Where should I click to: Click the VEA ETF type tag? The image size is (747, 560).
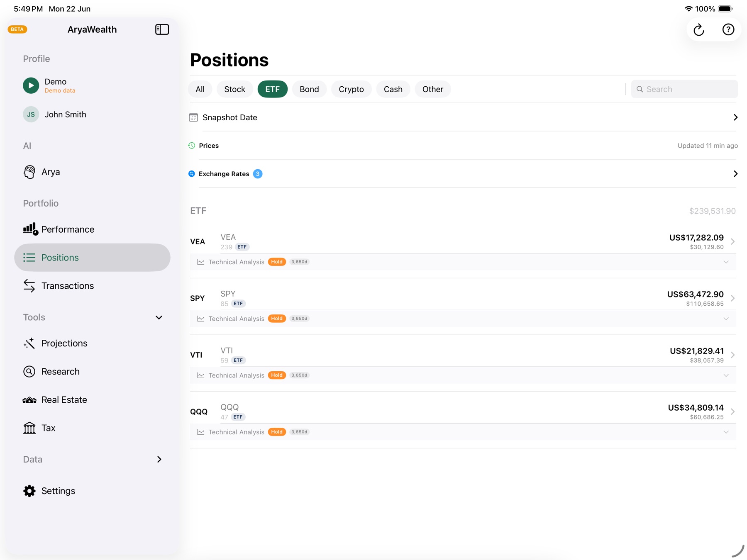[242, 247]
